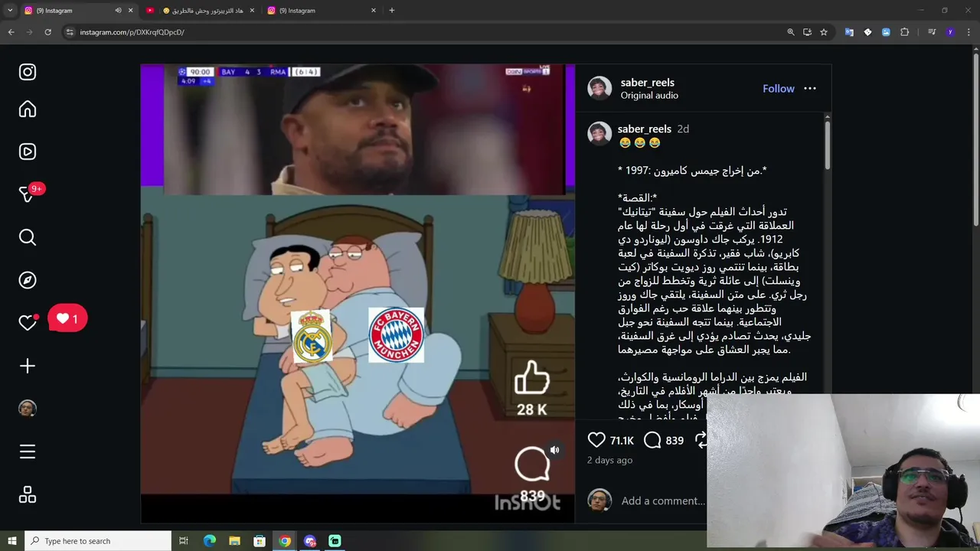Screen dimensions: 980x551
Task: Close the YouTube tab
Action: pos(252,11)
